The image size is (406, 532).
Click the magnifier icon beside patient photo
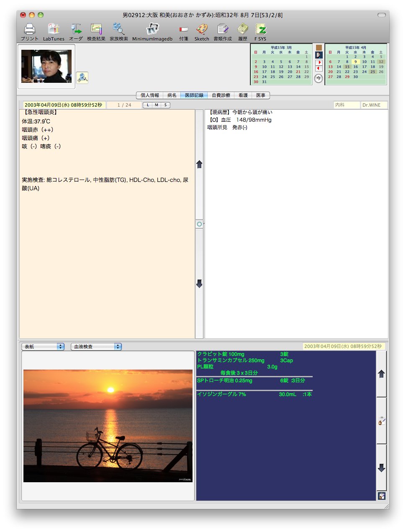(82, 77)
